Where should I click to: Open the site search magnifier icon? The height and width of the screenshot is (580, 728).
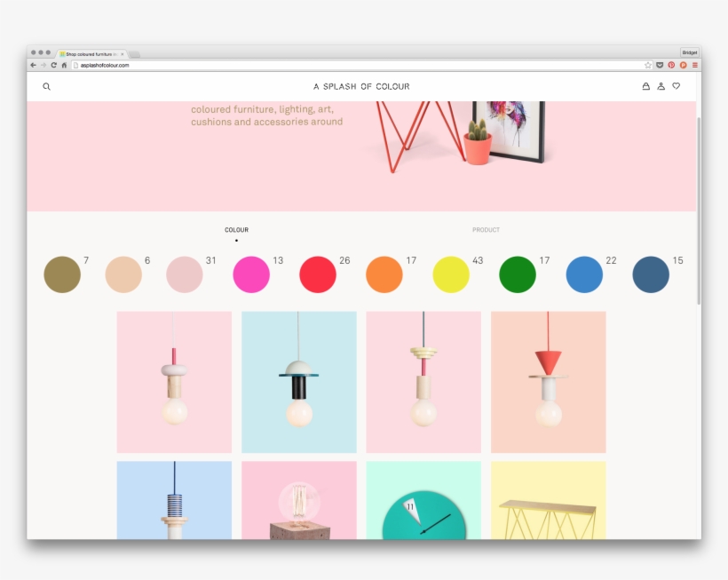(46, 86)
